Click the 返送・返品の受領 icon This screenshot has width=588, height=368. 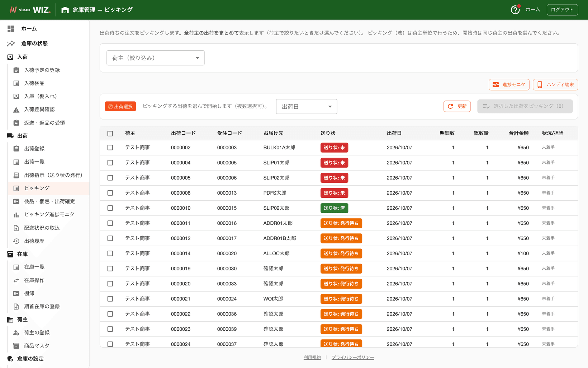click(x=16, y=123)
